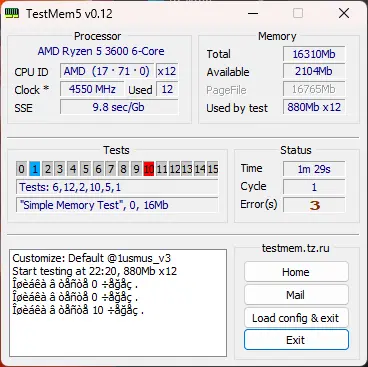Screen dimensions: 368x367
Task: Click the Total memory value 16310Mb
Action: click(314, 54)
